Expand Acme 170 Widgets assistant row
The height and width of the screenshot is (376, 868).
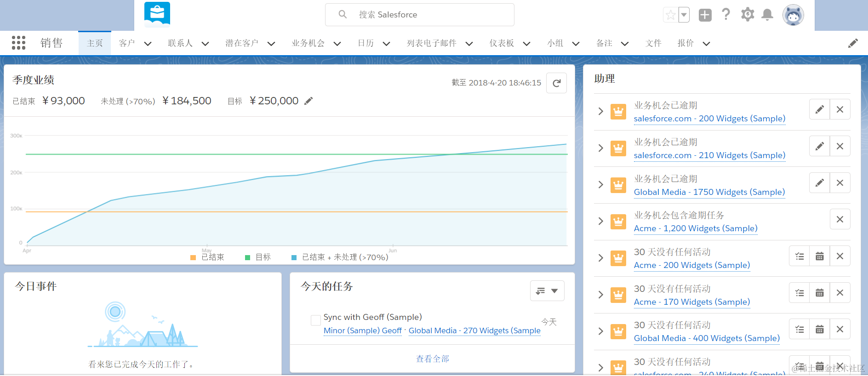pos(600,295)
